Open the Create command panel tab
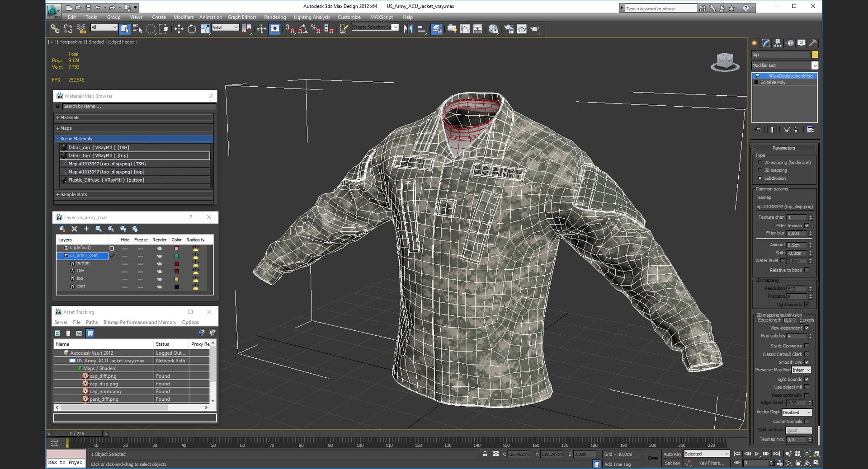The height and width of the screenshot is (469, 868). click(755, 43)
